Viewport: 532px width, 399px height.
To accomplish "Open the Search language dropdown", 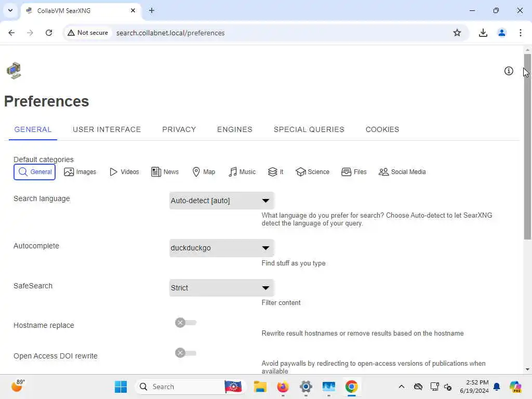I will [221, 201].
